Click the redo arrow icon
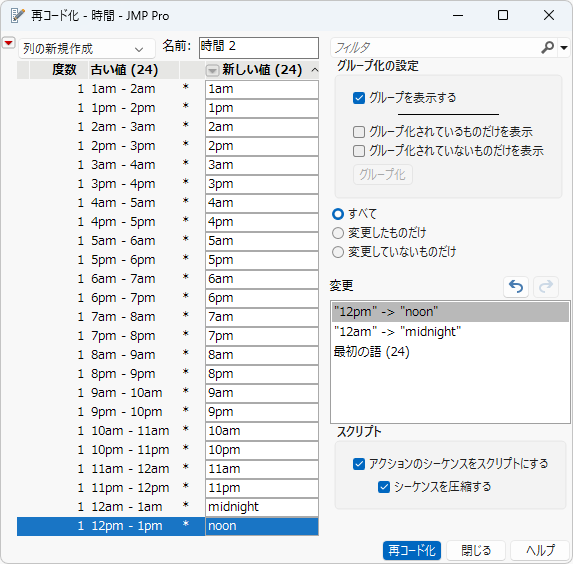573x564 pixels. (546, 287)
